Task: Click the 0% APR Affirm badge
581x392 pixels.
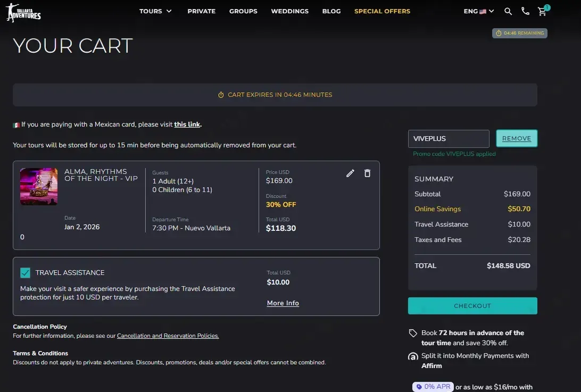Action: 433,387
